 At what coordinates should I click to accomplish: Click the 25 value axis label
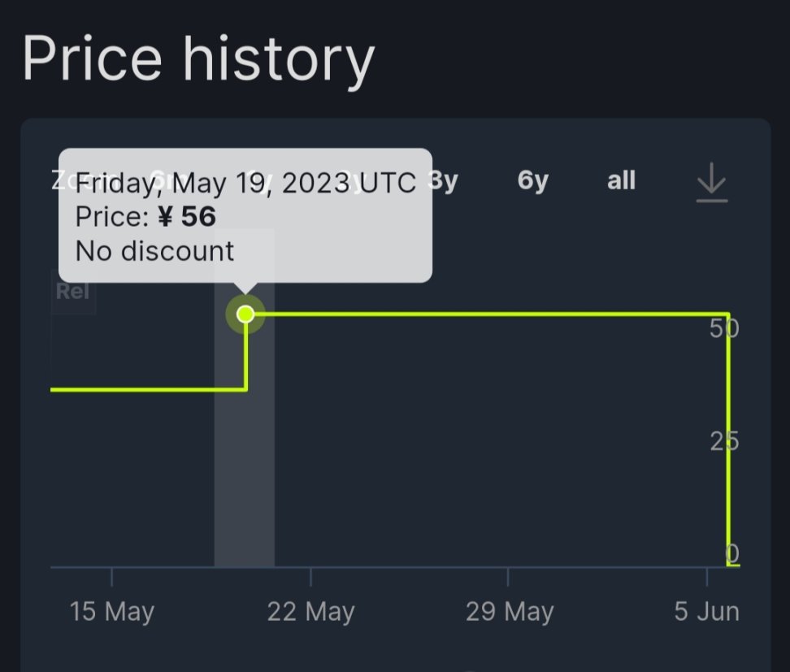724,441
